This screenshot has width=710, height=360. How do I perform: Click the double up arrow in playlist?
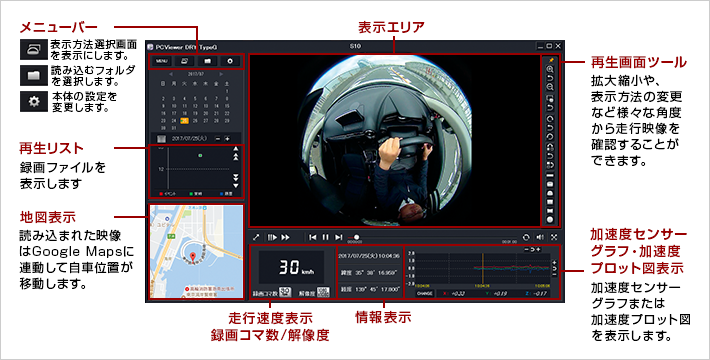point(235,157)
